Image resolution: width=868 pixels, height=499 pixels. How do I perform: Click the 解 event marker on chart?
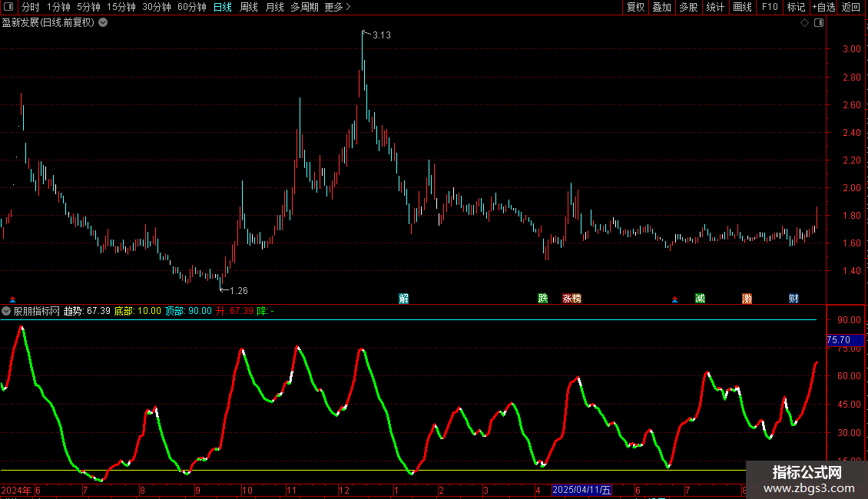[x=403, y=299]
